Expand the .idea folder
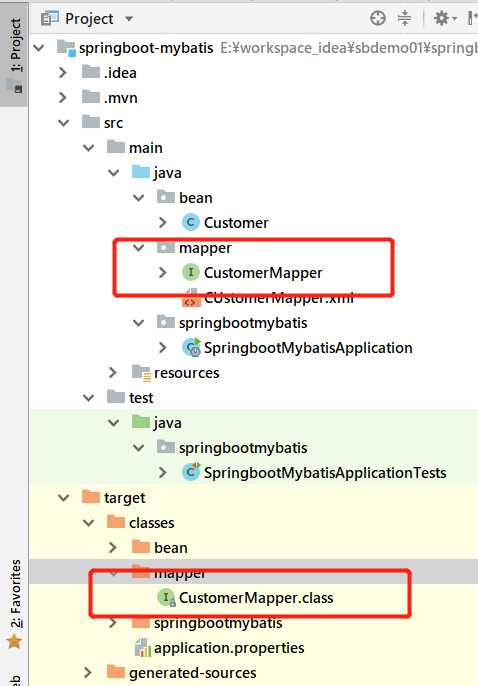478x686 pixels. tap(63, 73)
